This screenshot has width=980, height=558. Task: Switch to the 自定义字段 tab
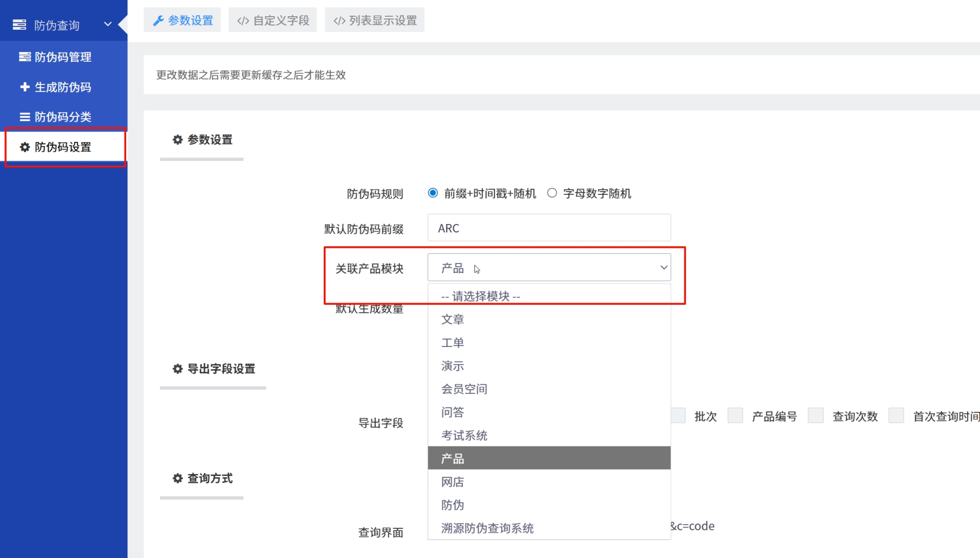click(x=273, y=21)
